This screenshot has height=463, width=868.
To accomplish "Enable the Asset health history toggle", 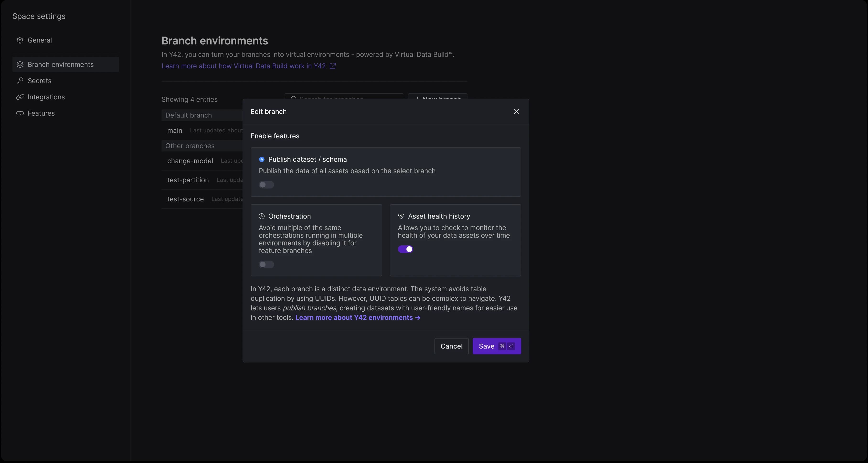I will tap(405, 249).
